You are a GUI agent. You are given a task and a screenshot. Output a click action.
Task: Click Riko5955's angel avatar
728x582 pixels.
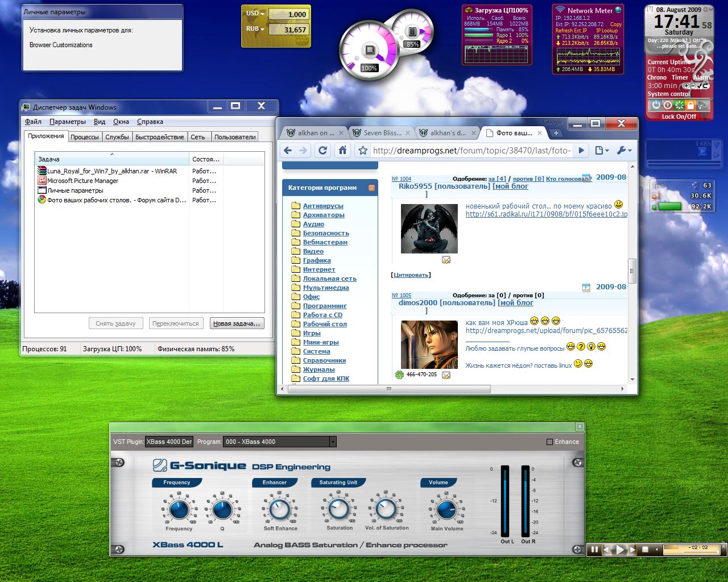[429, 228]
